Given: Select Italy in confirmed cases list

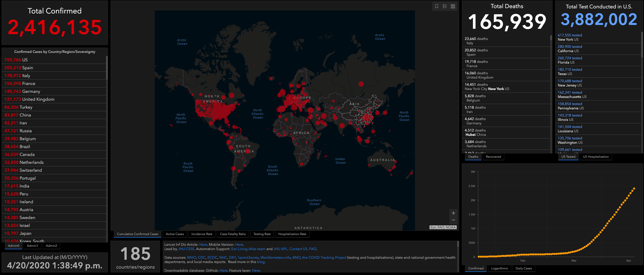Looking at the screenshot, I should point(54,76).
